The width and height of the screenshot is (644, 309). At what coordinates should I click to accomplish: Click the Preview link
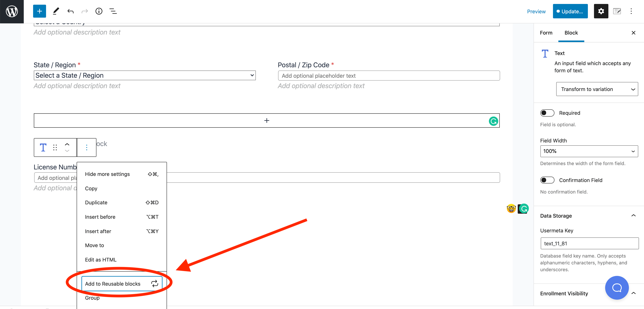coord(536,12)
